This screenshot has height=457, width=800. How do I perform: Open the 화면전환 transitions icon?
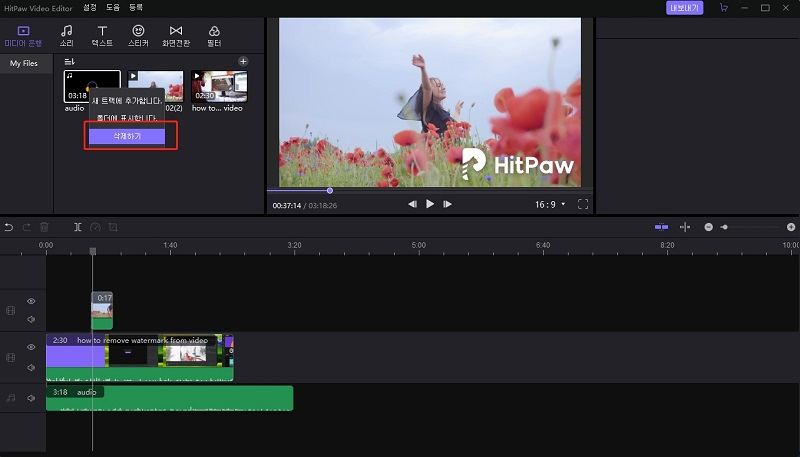(176, 36)
